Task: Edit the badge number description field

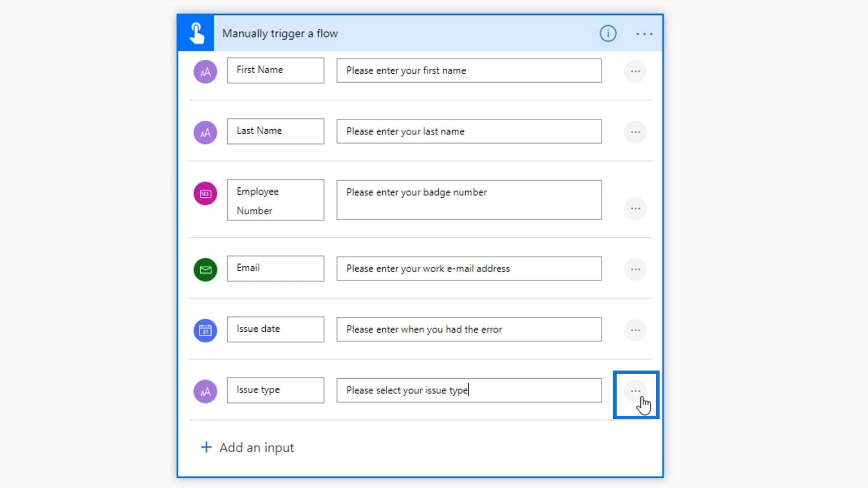Action: click(x=469, y=200)
